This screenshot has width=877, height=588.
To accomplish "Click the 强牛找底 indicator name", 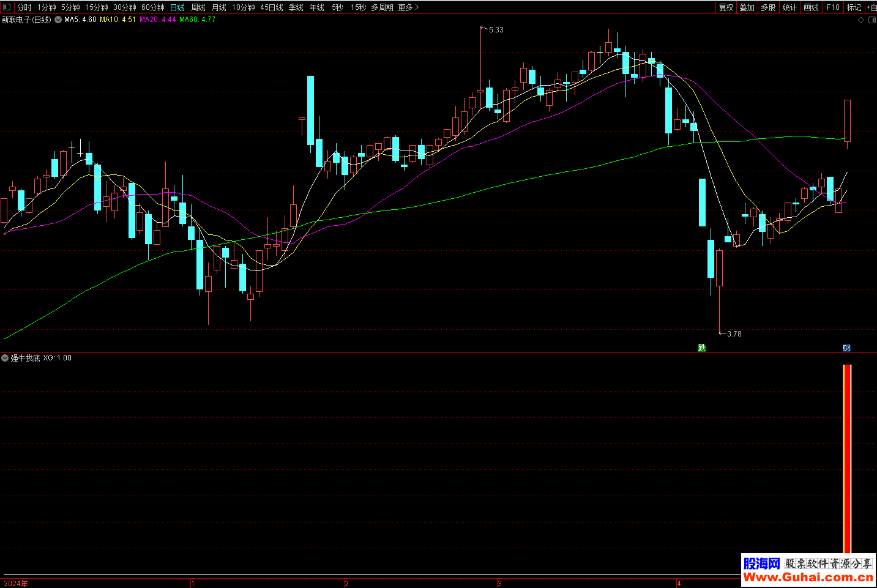I will [25, 358].
